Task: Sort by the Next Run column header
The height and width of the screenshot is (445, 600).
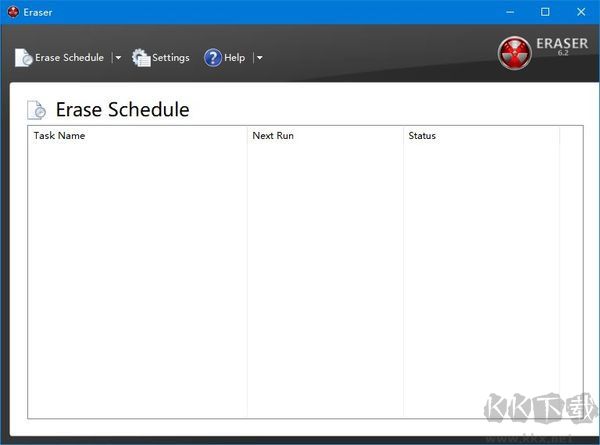Action: (x=325, y=135)
